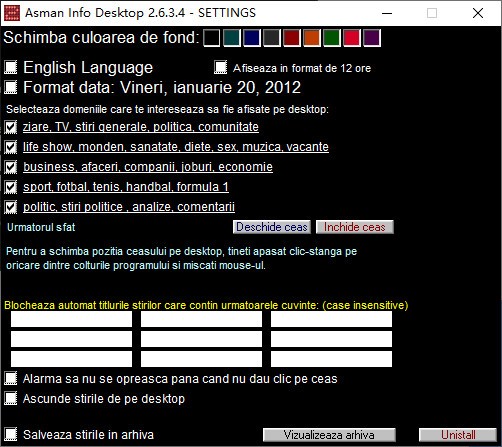This screenshot has width=502, height=447.
Task: Enable the English Language checkbox
Action: (x=11, y=67)
